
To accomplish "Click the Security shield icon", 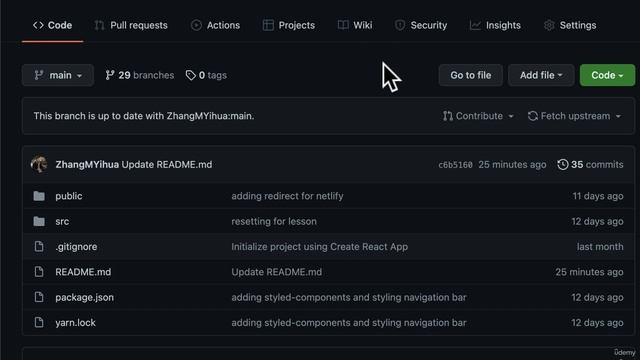I will (x=400, y=25).
